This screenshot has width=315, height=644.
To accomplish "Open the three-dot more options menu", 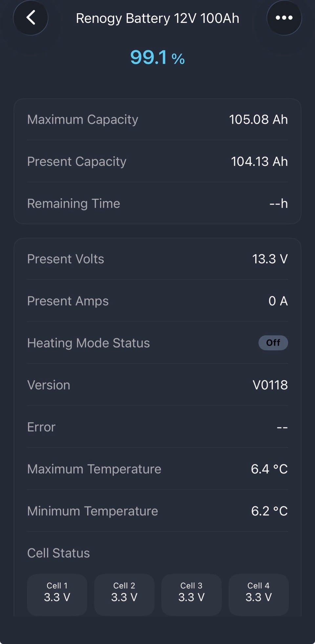I will 284,18.
